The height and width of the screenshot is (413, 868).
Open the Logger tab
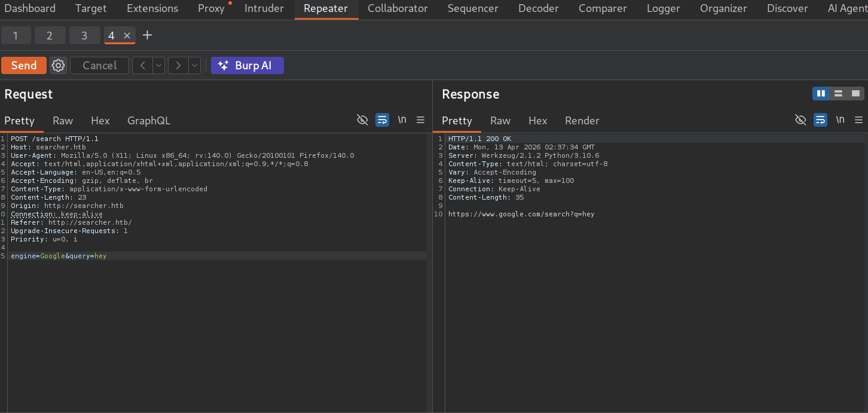pos(664,8)
